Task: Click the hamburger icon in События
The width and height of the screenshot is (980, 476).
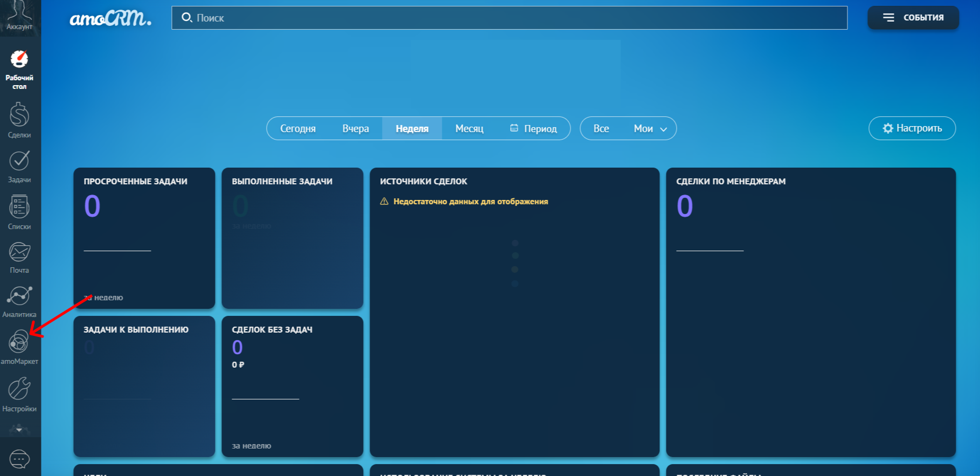Action: click(x=888, y=18)
